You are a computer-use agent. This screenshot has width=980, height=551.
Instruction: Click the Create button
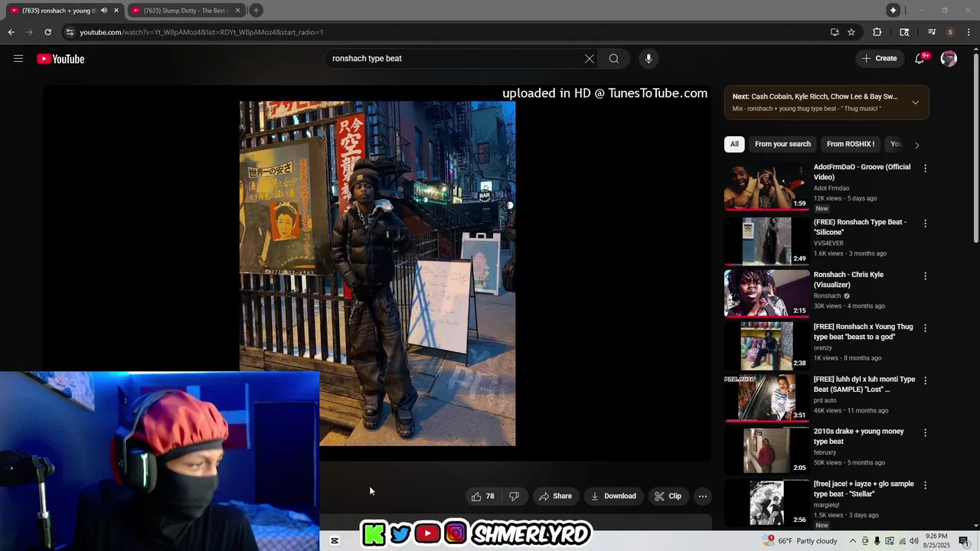coord(879,59)
